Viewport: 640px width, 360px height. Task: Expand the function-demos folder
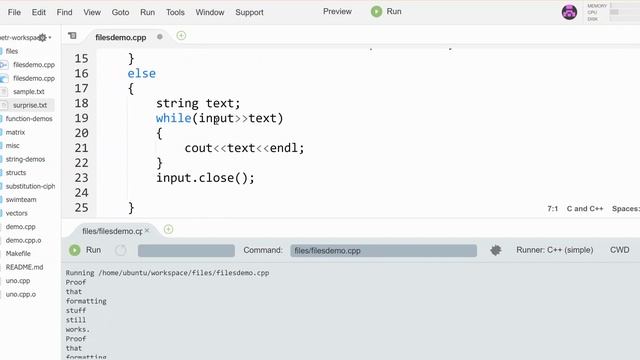pyautogui.click(x=29, y=118)
